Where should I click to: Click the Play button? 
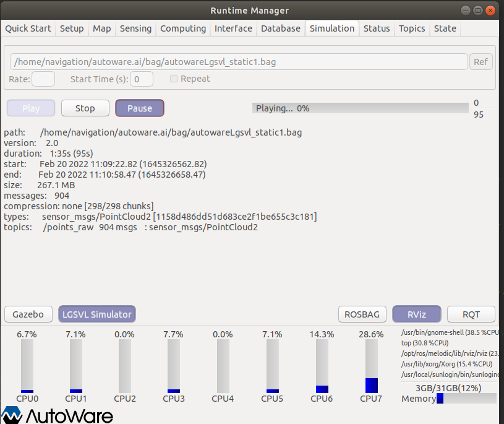tap(31, 108)
